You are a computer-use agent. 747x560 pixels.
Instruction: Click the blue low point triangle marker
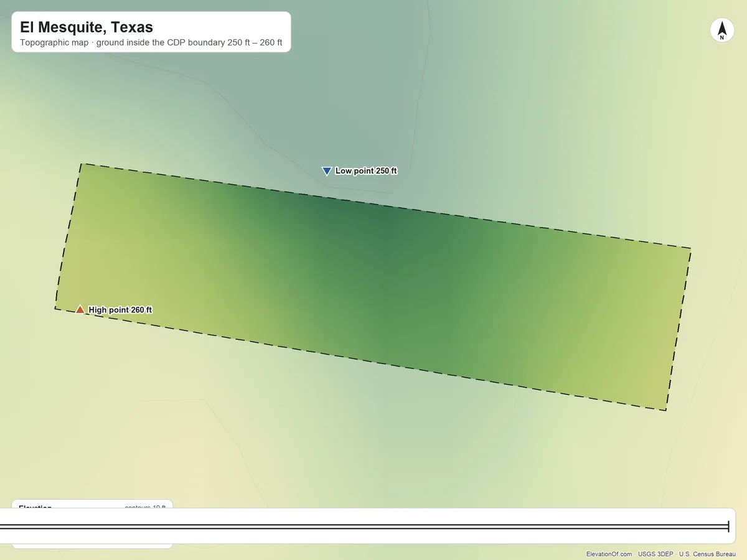click(x=327, y=171)
